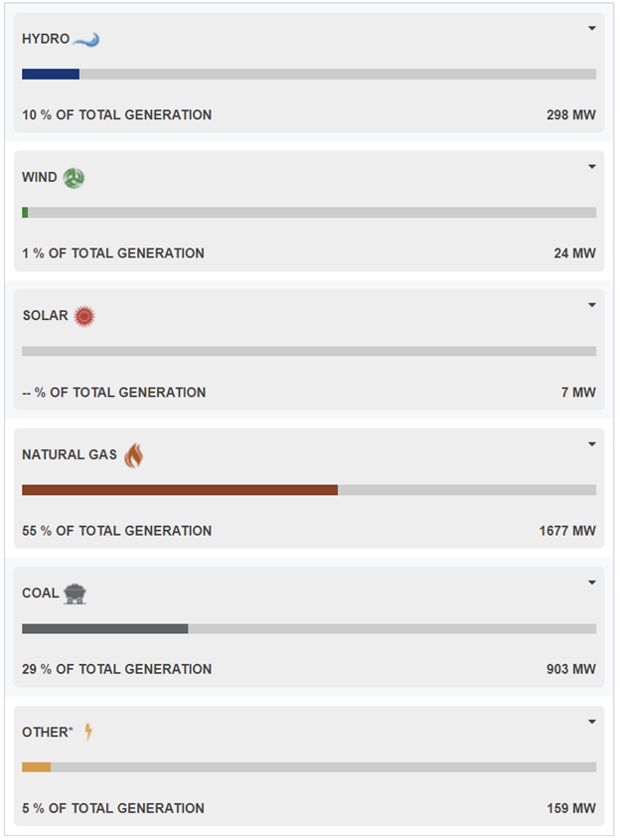This screenshot has width=620, height=840.
Task: Click the brown Natural Gas progress bar
Action: click(x=180, y=490)
